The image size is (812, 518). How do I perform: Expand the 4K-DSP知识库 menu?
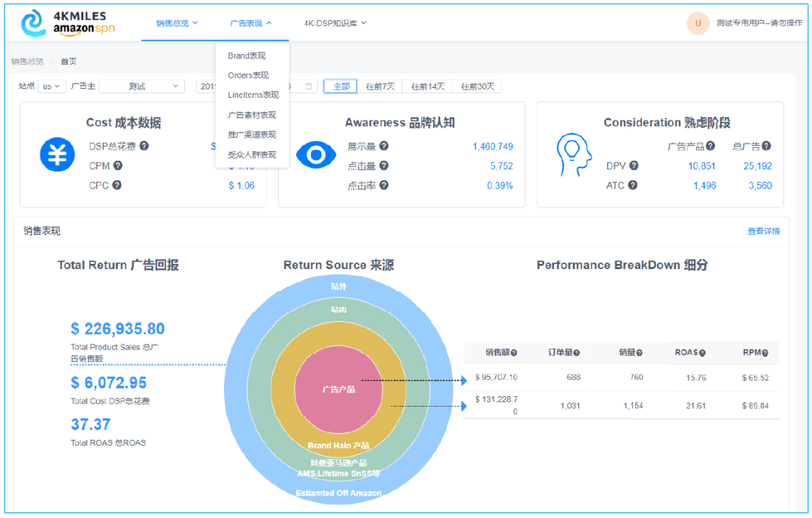335,23
